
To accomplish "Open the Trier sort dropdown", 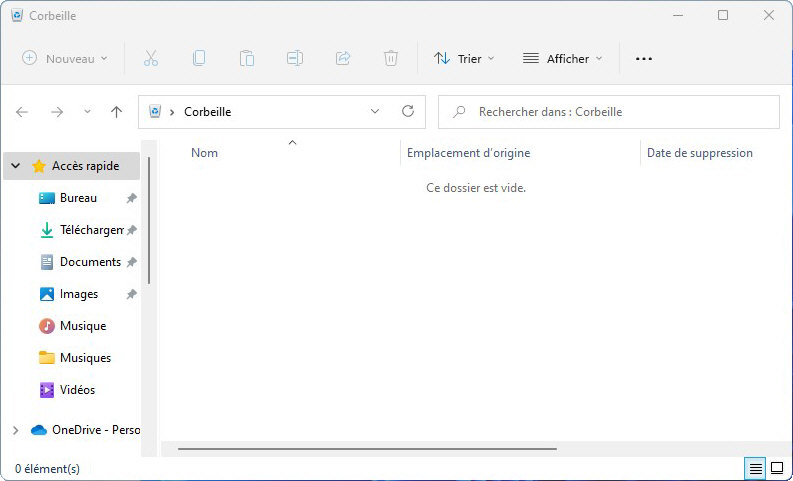I will coord(464,59).
